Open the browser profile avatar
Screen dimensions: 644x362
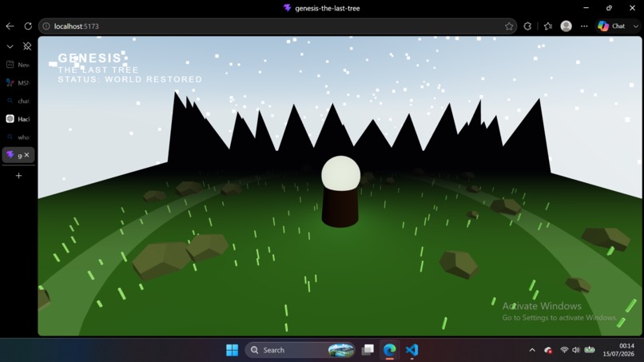tap(566, 26)
